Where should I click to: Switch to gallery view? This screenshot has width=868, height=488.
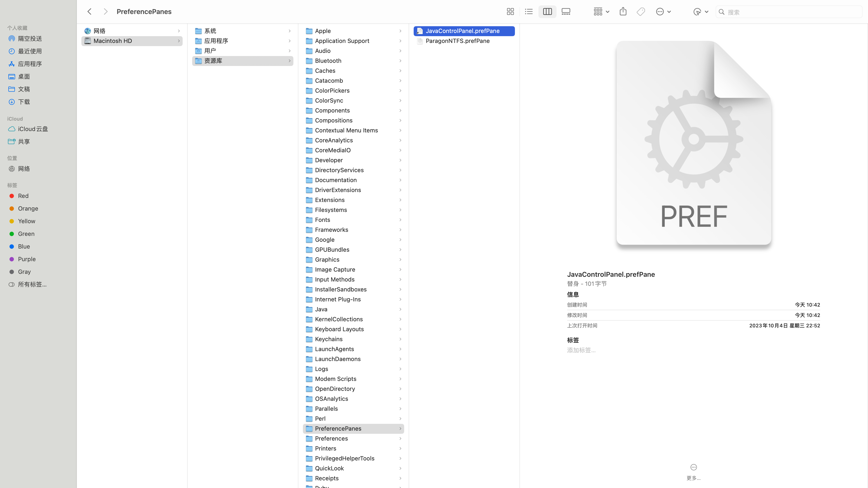pyautogui.click(x=566, y=12)
